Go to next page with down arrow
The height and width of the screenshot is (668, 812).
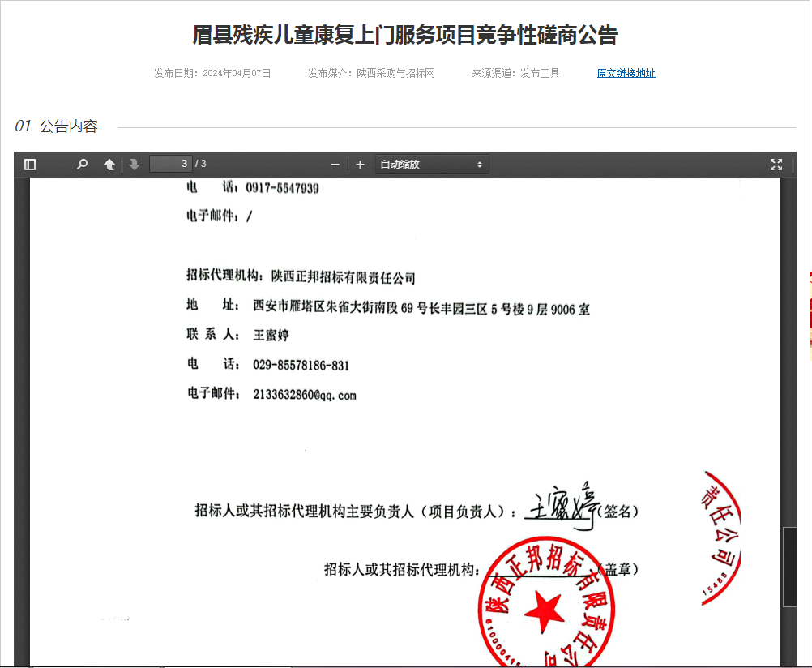point(135,165)
